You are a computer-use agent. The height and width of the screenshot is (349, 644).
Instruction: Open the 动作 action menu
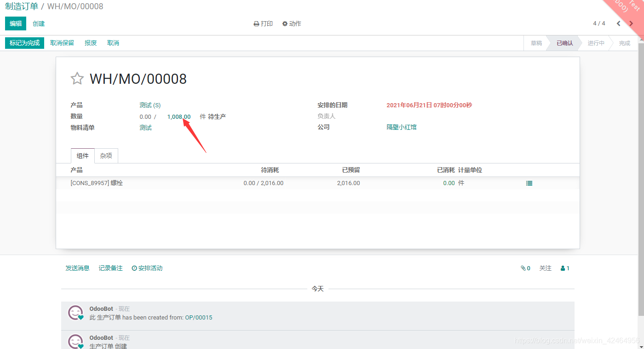click(292, 23)
